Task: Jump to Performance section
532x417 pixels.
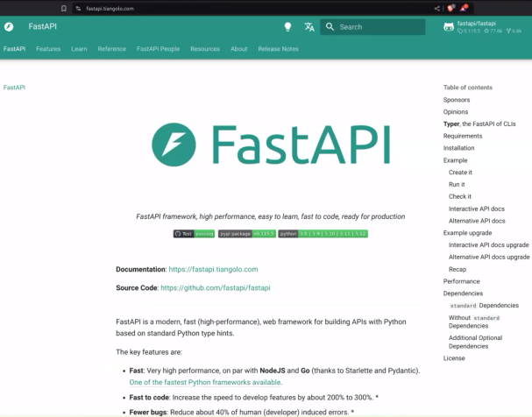Action: 461,281
